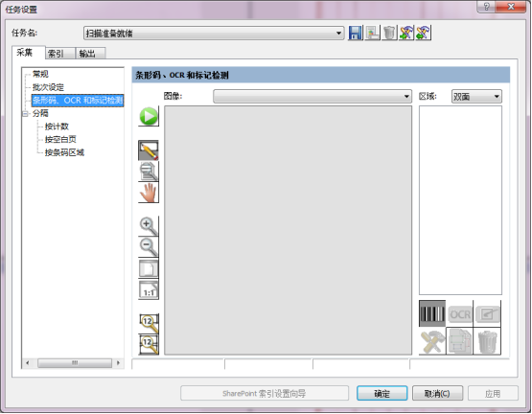Open the 图像 dropdown
The height and width of the screenshot is (414, 532).
click(312, 97)
